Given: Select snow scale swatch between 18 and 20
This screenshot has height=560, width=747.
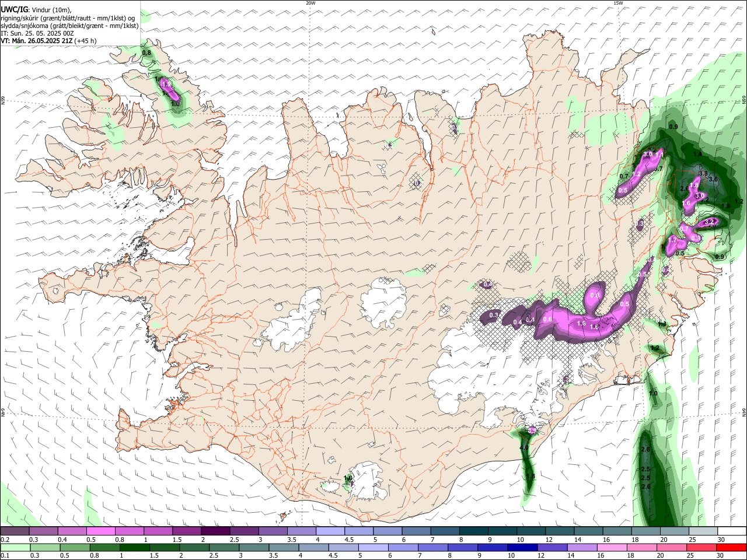Looking at the screenshot, I should pos(645,531).
